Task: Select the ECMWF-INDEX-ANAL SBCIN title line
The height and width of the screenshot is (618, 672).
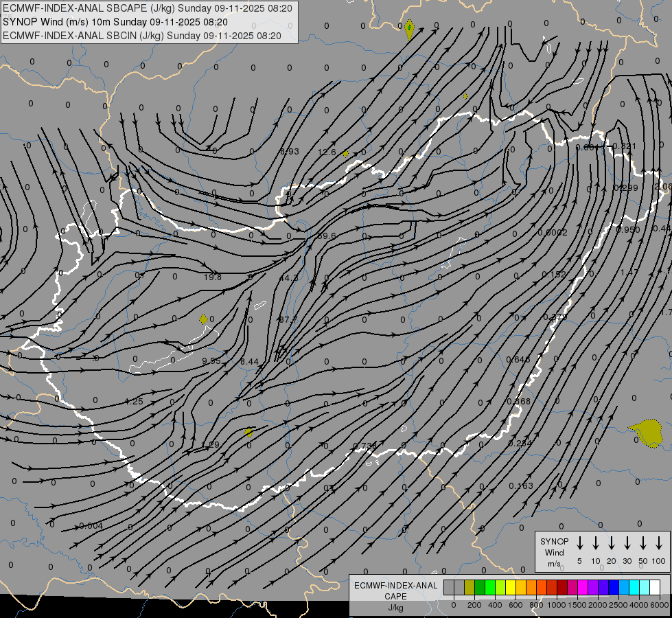Action: 141,35
